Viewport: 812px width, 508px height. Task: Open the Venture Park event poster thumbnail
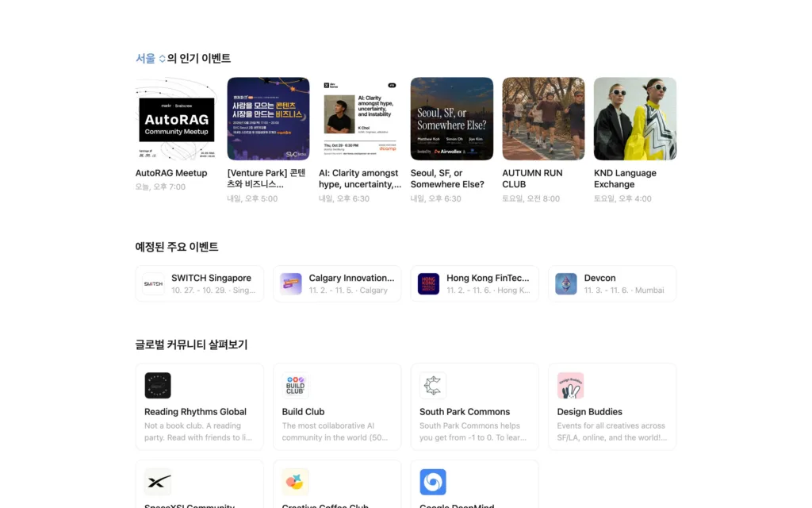point(268,119)
